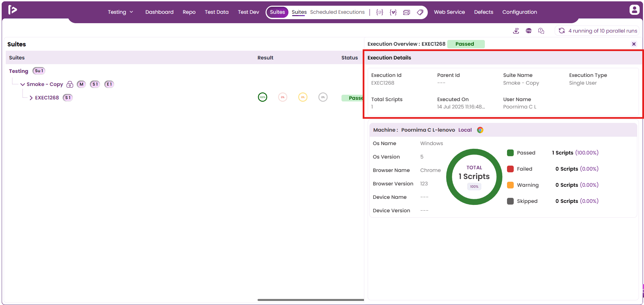
Task: Open the Test Dev menu
Action: coord(248,12)
